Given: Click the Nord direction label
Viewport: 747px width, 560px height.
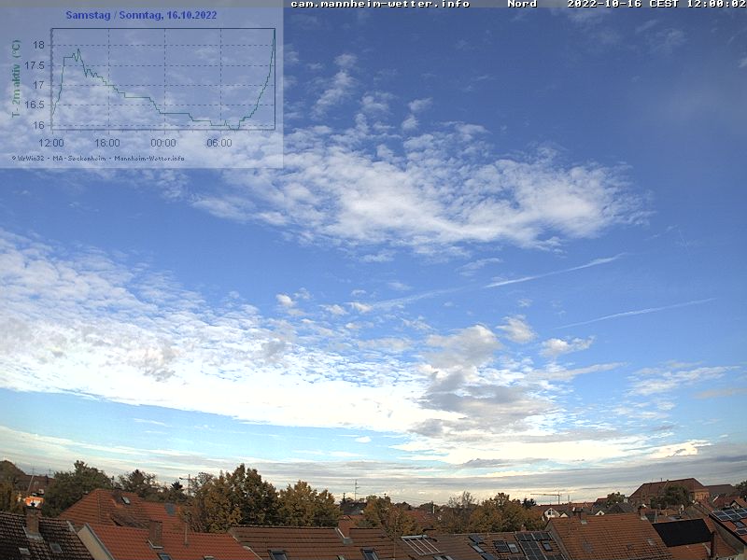Looking at the screenshot, I should (x=522, y=4).
